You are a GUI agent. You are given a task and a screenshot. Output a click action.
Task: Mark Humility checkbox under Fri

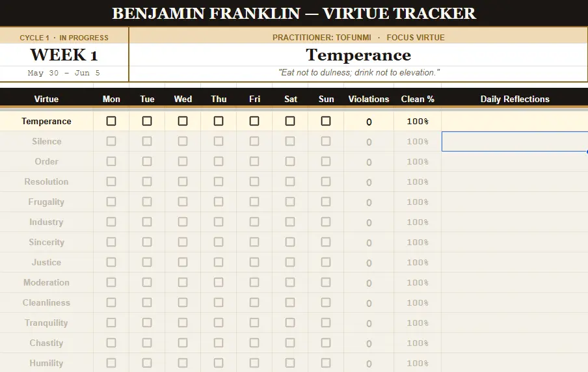[x=254, y=363]
